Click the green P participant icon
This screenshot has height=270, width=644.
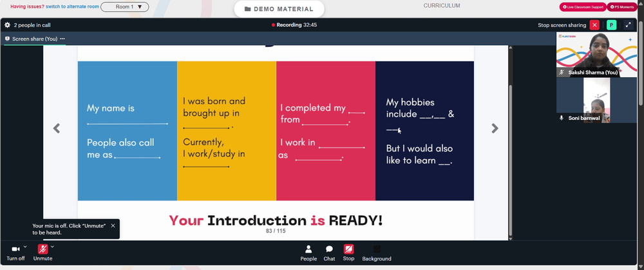pos(612,25)
